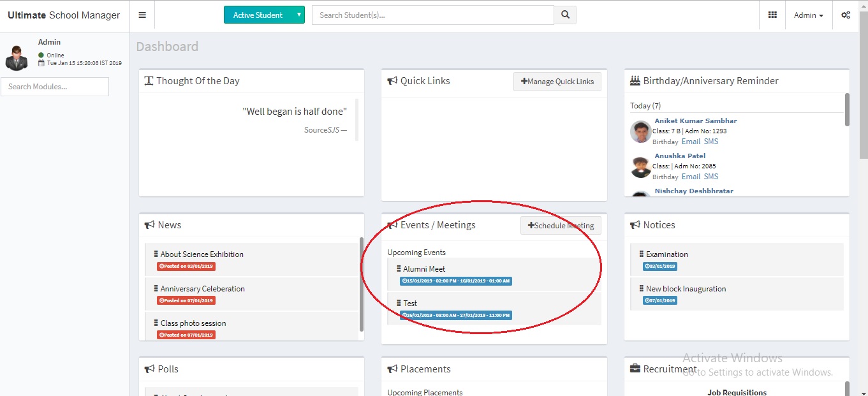Image resolution: width=868 pixels, height=396 pixels.
Task: Open Anushka Patel's profile link
Action: (680, 156)
